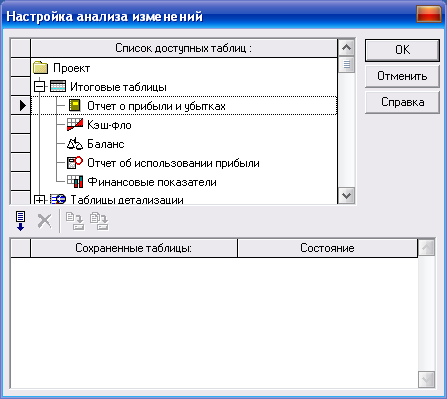Image resolution: width=447 pixels, height=399 pixels.
Task: Open Справка help button
Action: point(402,102)
